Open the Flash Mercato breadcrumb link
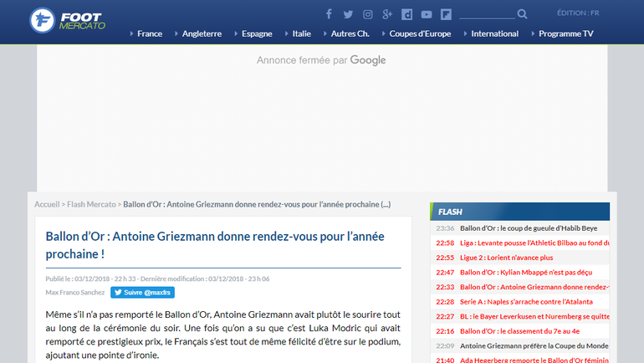 pyautogui.click(x=91, y=204)
